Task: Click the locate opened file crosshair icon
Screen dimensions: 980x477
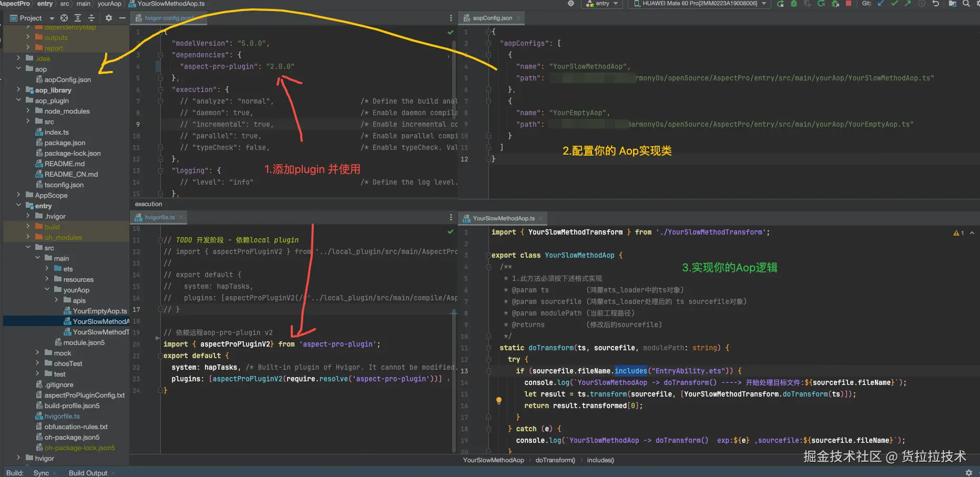Action: (64, 18)
